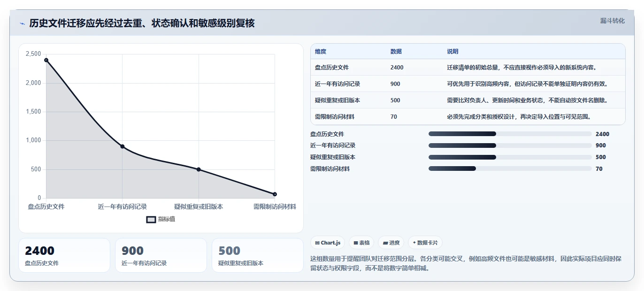Click the 2,500 y-axis tick label
Viewport: 644px width, 291px height.
click(x=33, y=54)
